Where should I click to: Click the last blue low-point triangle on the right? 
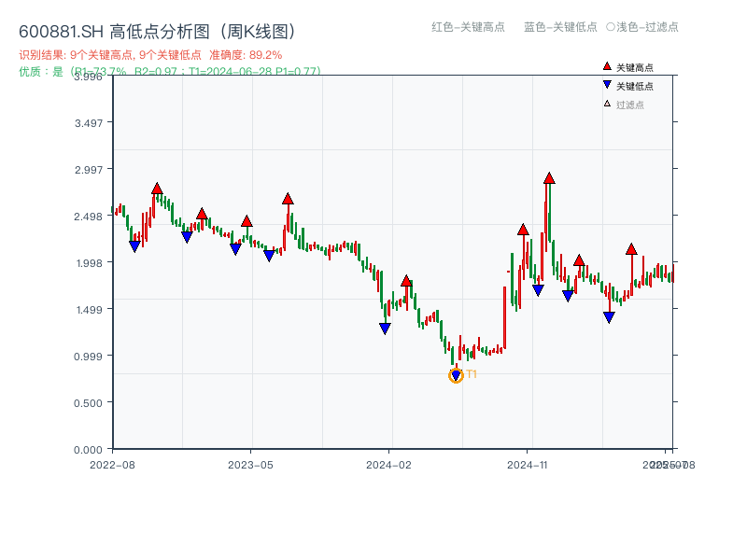pyautogui.click(x=609, y=317)
